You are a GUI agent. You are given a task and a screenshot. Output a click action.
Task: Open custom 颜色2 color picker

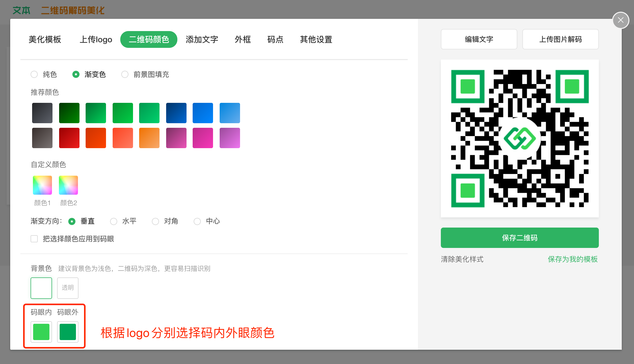coord(68,185)
